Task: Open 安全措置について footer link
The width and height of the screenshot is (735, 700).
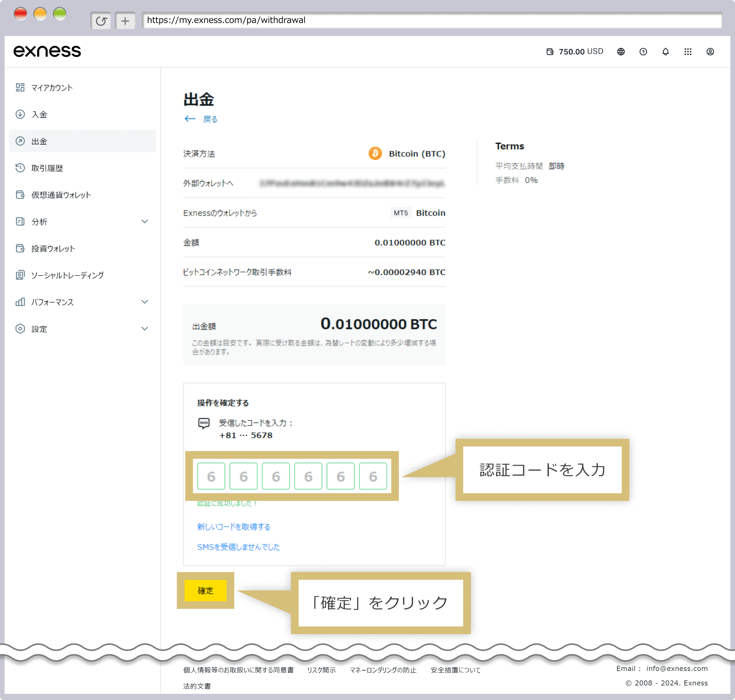Action: click(456, 670)
